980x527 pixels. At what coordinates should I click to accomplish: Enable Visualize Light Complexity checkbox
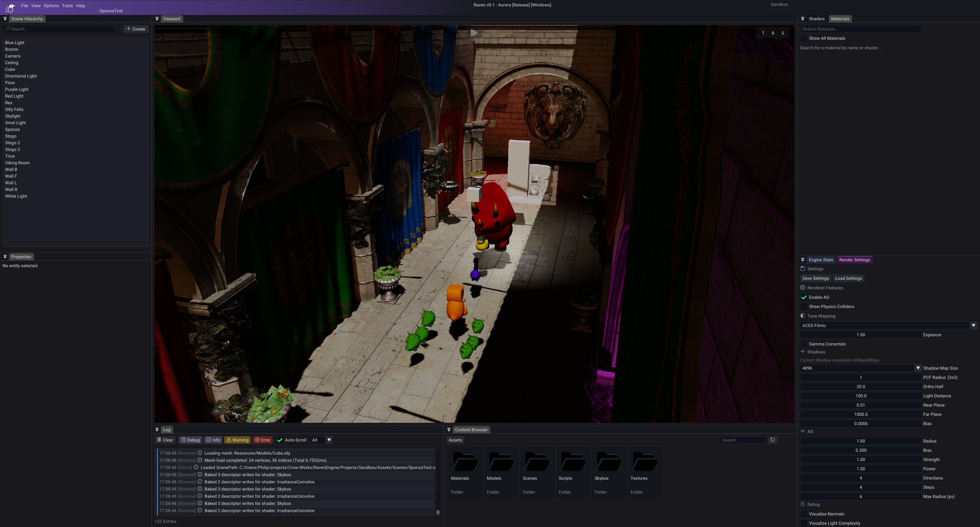tap(804, 523)
